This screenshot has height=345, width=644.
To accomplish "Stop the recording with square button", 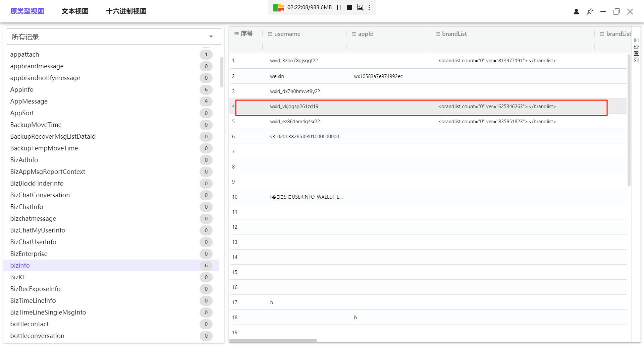I will click(349, 7).
